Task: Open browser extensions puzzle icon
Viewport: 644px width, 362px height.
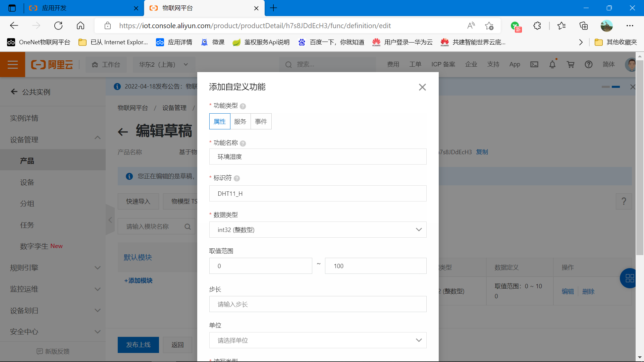Action: click(537, 26)
